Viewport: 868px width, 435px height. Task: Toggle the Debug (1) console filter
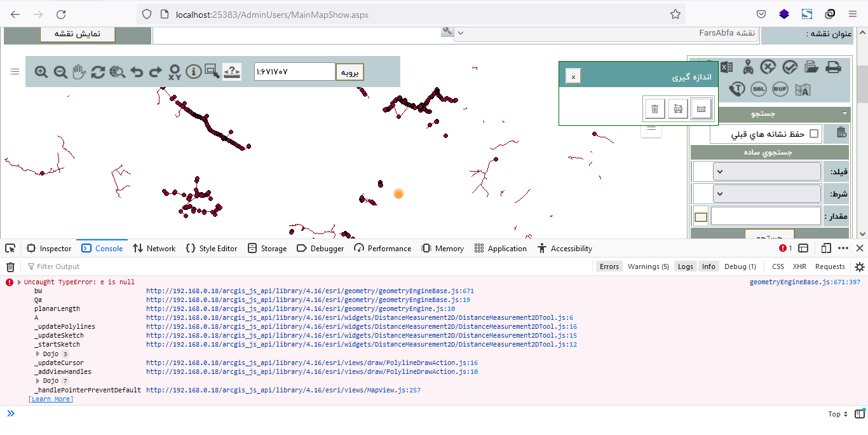point(740,266)
